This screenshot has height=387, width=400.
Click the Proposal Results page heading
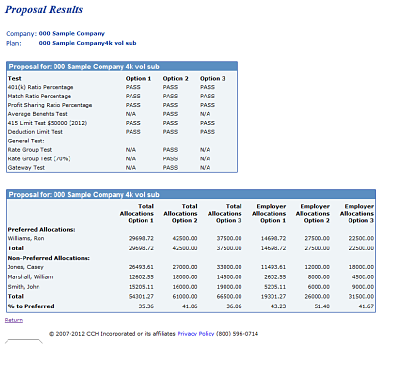(x=44, y=10)
